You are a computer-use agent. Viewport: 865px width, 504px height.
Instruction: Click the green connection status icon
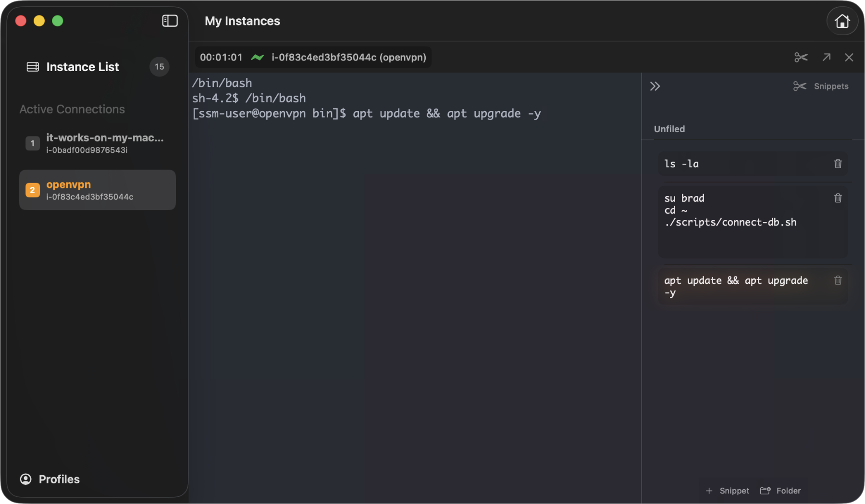tap(258, 57)
